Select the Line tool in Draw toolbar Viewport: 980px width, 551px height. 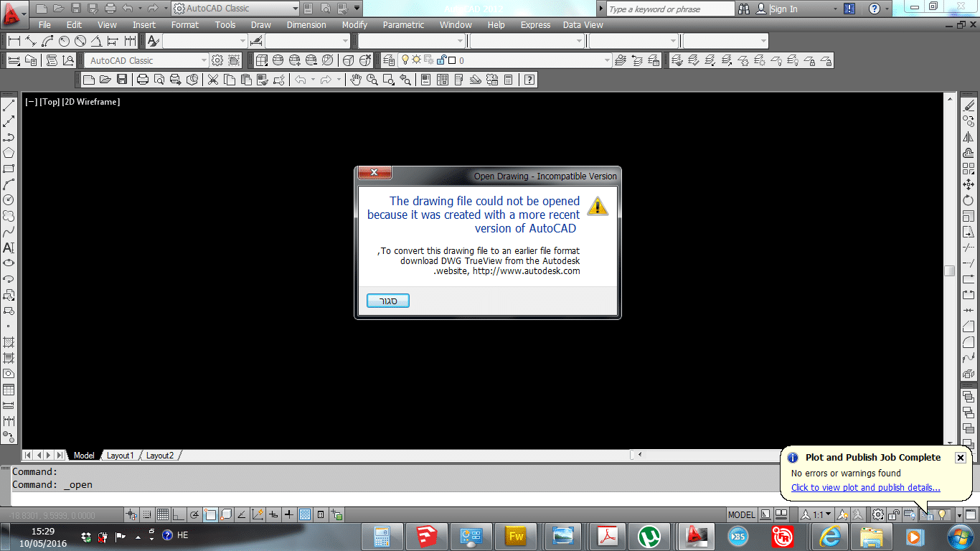(9, 105)
